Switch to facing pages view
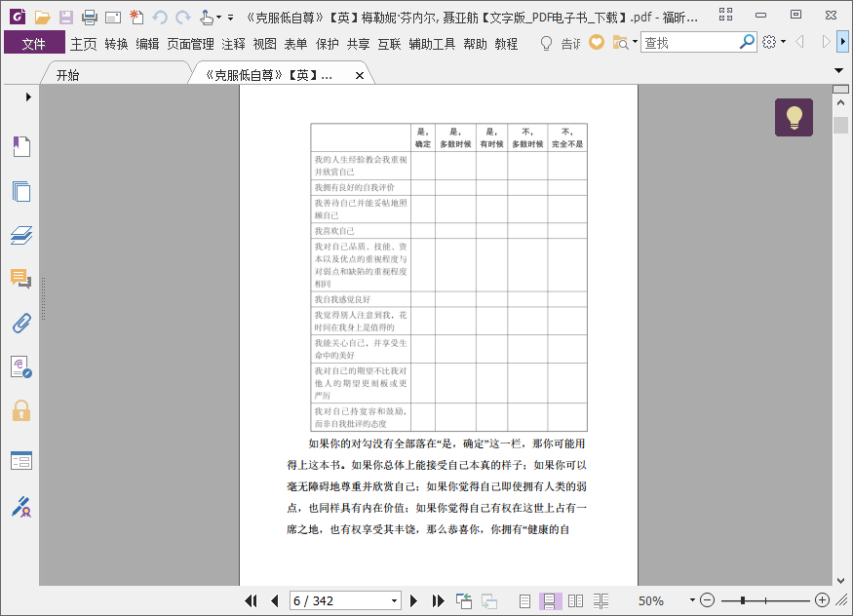Viewport: 853px width, 616px height. [x=575, y=600]
